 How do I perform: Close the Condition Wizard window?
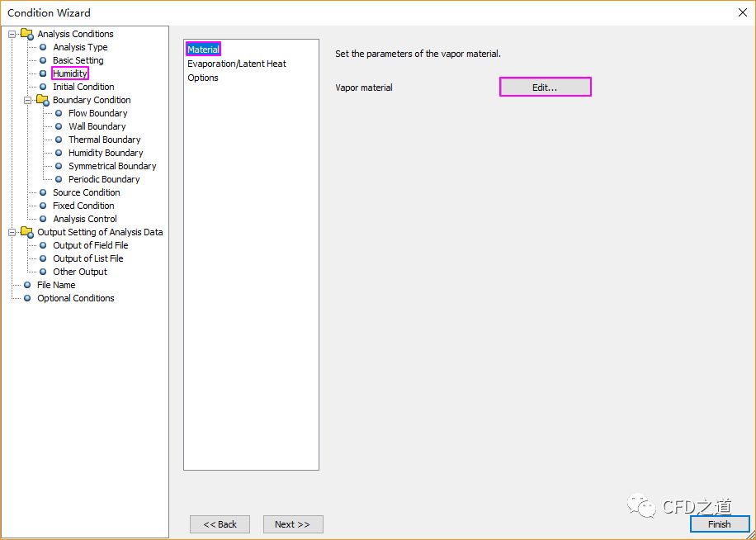(743, 13)
